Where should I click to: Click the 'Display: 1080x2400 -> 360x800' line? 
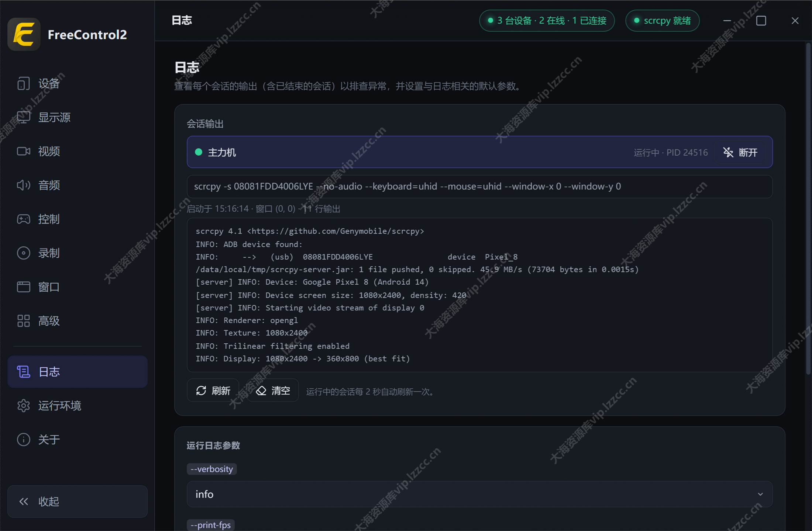pyautogui.click(x=303, y=359)
